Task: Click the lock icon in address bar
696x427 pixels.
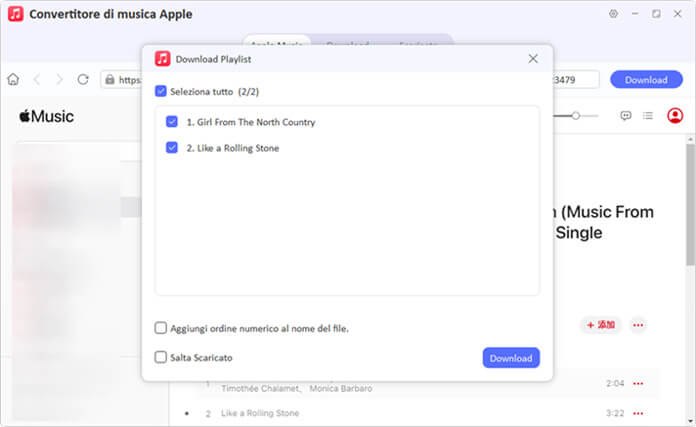Action: click(110, 80)
